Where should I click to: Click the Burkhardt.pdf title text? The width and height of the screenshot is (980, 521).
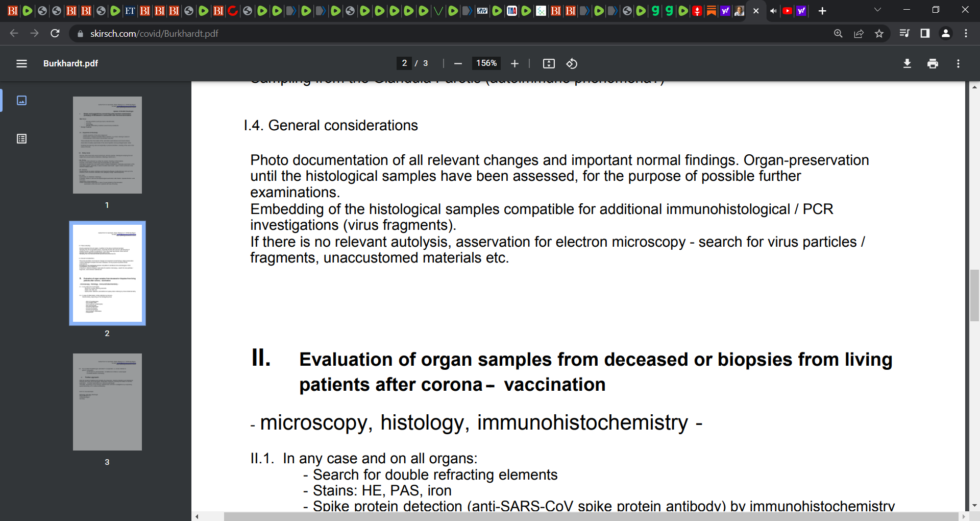click(70, 63)
